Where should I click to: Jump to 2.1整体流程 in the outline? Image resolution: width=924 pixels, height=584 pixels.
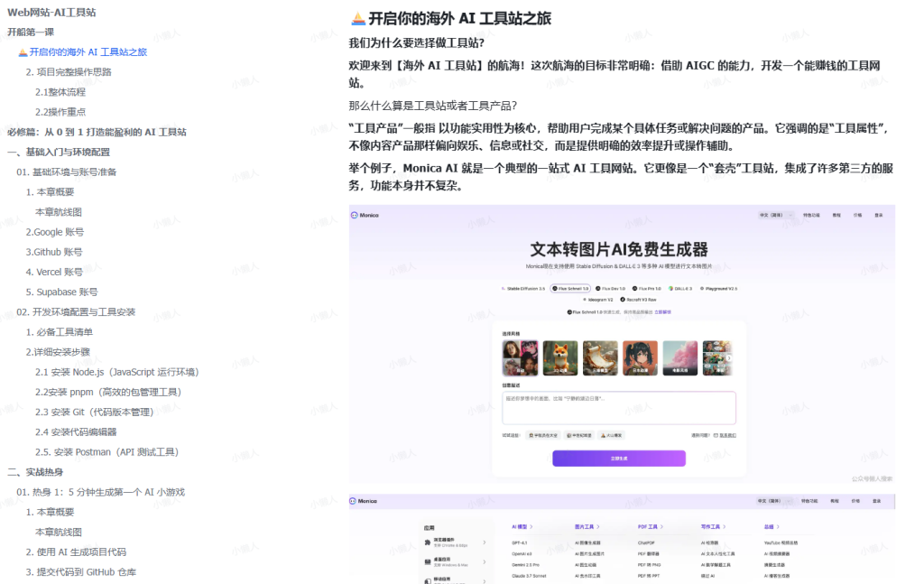tap(60, 93)
